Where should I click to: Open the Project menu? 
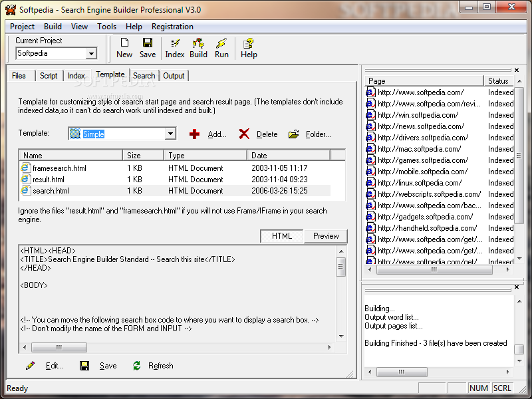tap(22, 27)
